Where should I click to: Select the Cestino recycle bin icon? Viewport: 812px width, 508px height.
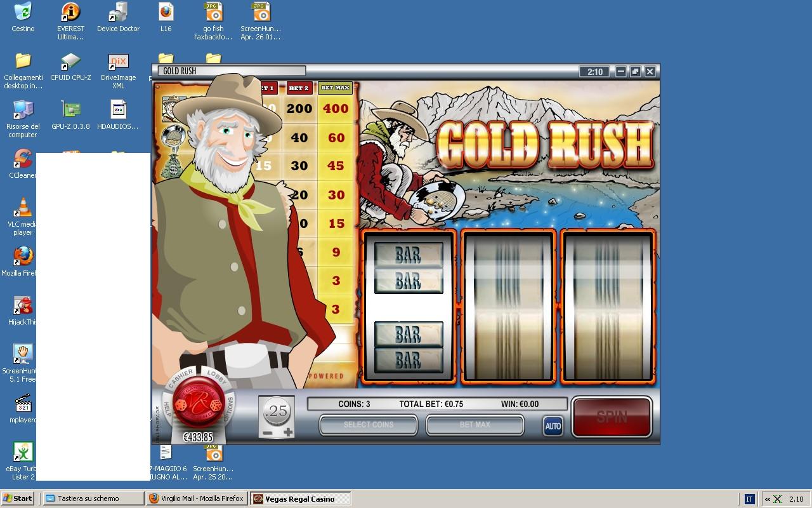(x=23, y=18)
